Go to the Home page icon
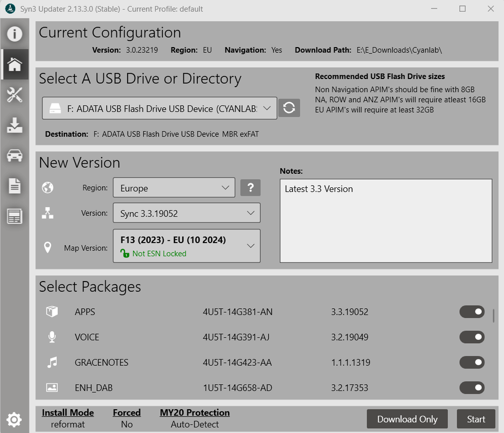Viewport: 504px width, 433px height. coord(15,64)
